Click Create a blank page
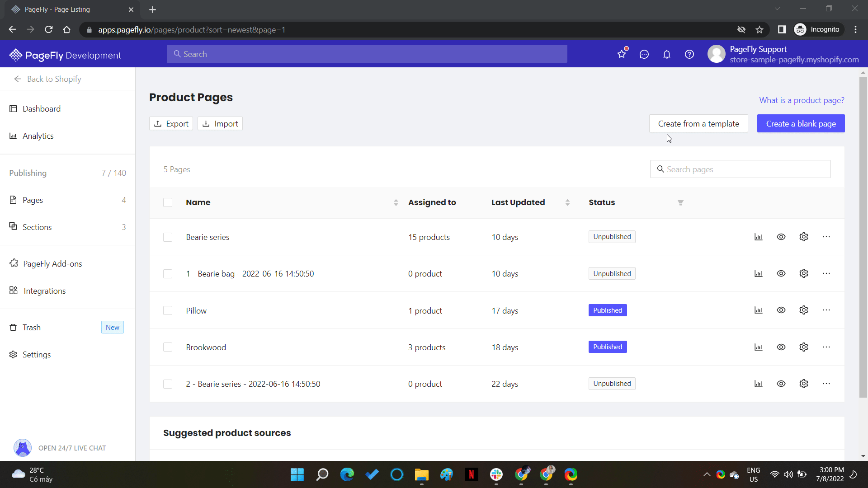The width and height of the screenshot is (868, 488). (x=801, y=124)
